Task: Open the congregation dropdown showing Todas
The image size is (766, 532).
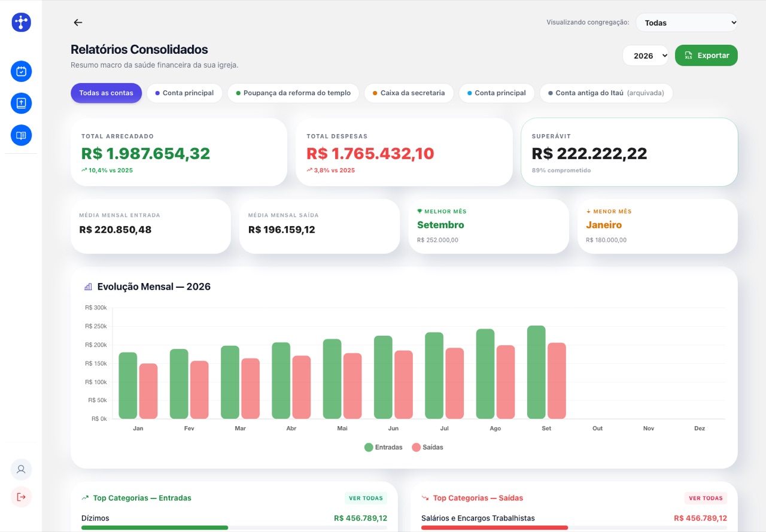Action: (686, 23)
